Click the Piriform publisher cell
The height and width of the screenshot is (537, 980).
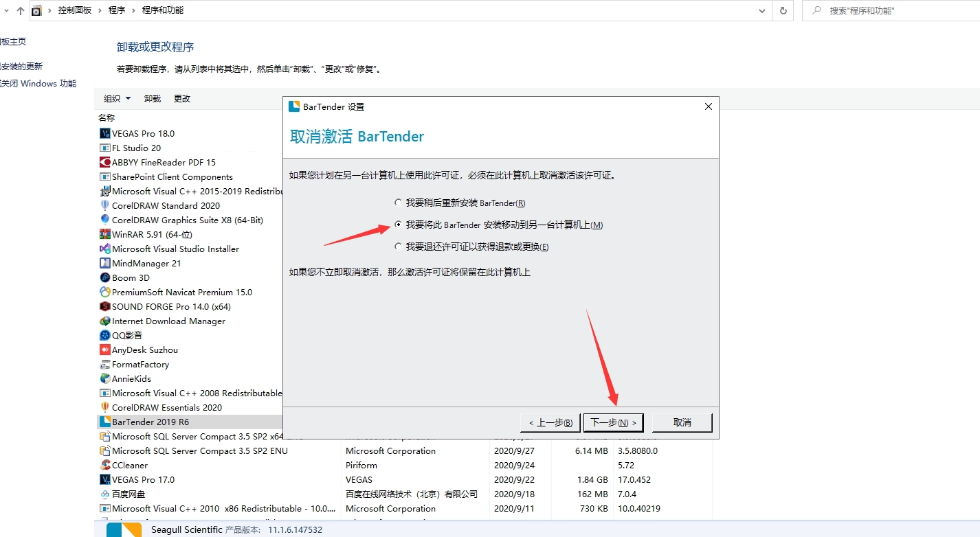pos(361,465)
